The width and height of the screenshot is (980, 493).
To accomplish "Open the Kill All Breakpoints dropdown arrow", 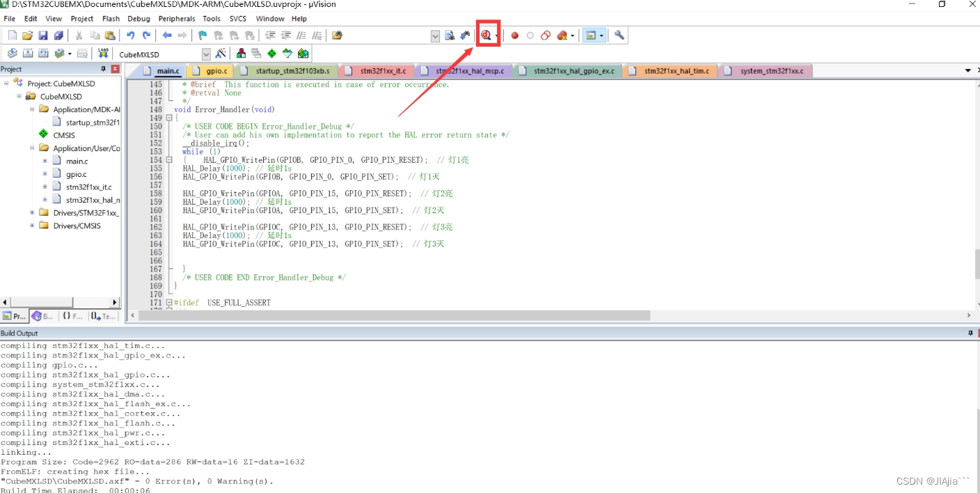I will point(572,36).
